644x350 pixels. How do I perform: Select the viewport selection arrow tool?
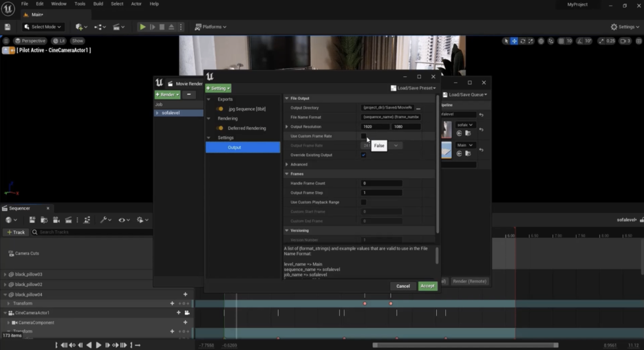tap(506, 41)
